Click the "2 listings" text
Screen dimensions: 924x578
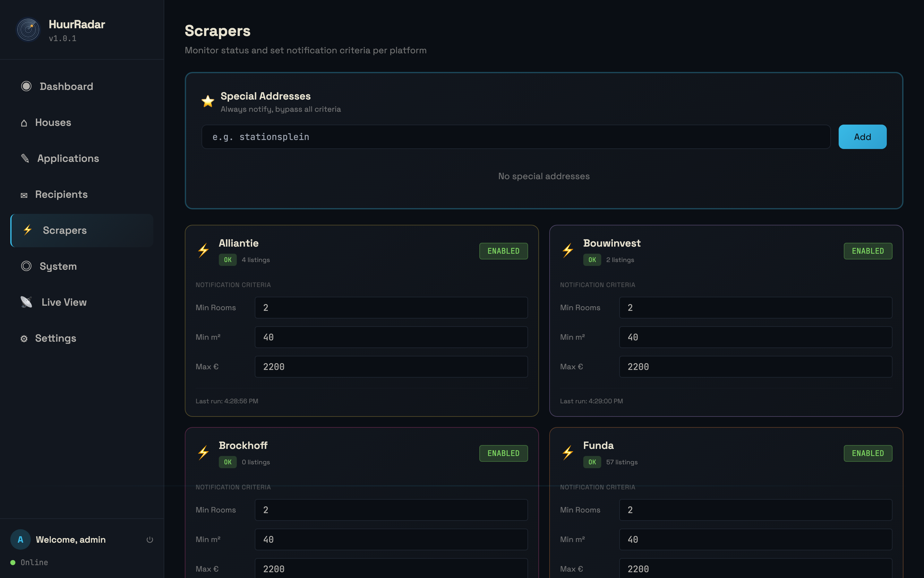[620, 260]
